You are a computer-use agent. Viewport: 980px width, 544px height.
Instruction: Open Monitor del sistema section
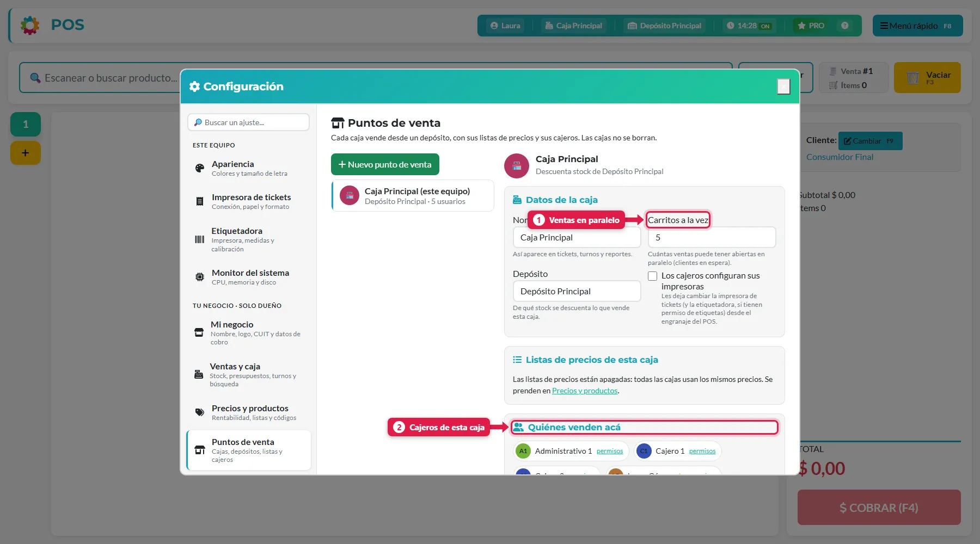(x=249, y=277)
